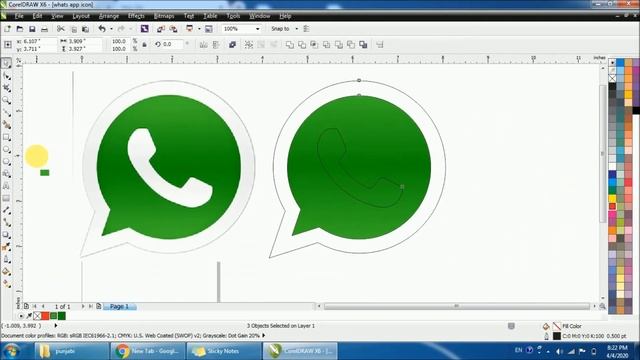Click the Paste icon
The image size is (640, 360).
86,29
